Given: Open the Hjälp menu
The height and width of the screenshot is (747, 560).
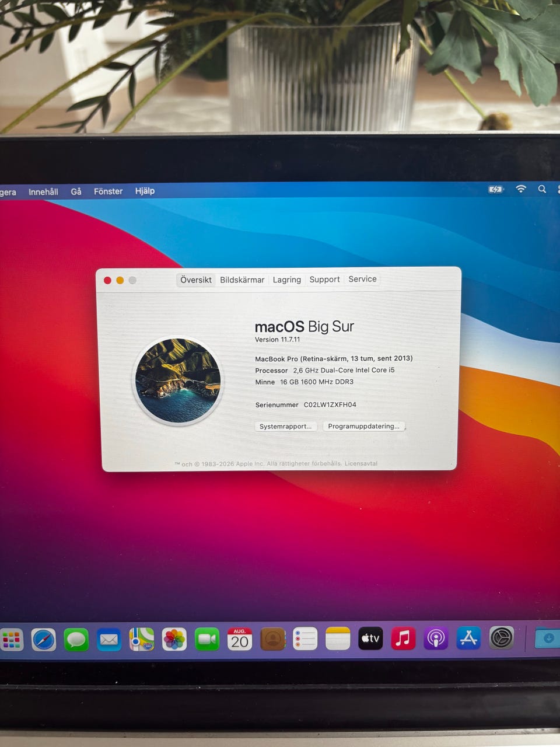Looking at the screenshot, I should coord(145,190).
